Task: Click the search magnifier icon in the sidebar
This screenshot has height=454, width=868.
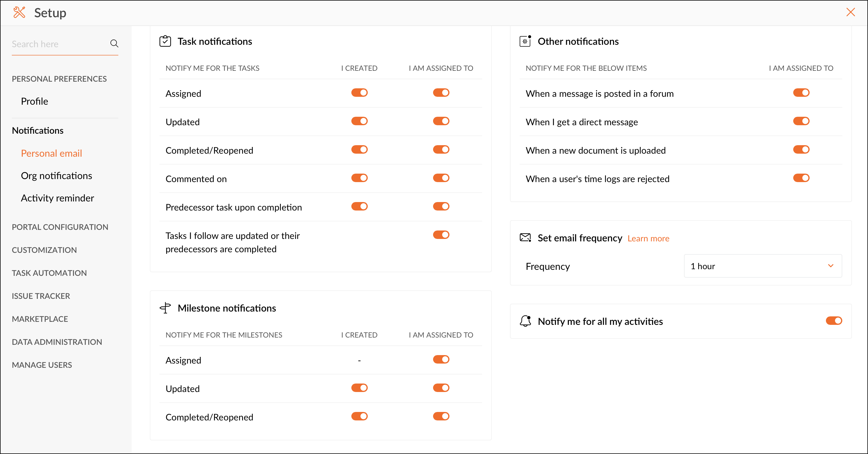Action: pos(114,44)
